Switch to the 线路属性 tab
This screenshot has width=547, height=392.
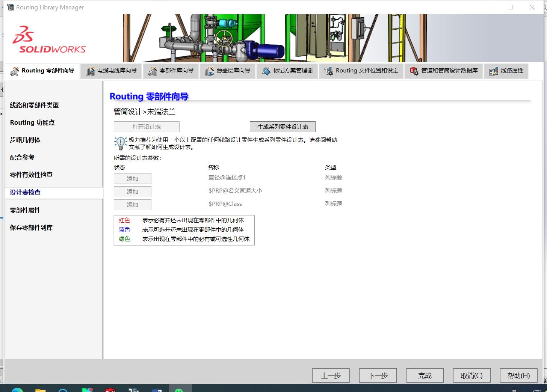pyautogui.click(x=506, y=71)
